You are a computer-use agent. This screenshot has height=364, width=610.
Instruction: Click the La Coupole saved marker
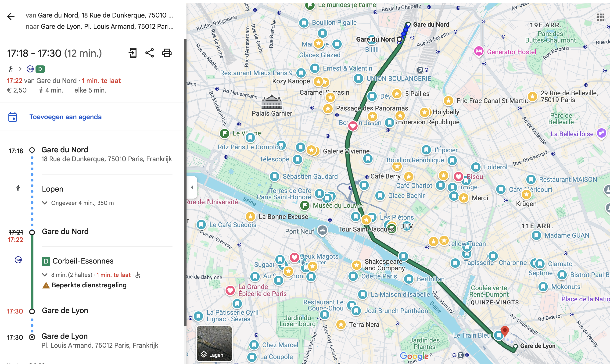pos(252,357)
